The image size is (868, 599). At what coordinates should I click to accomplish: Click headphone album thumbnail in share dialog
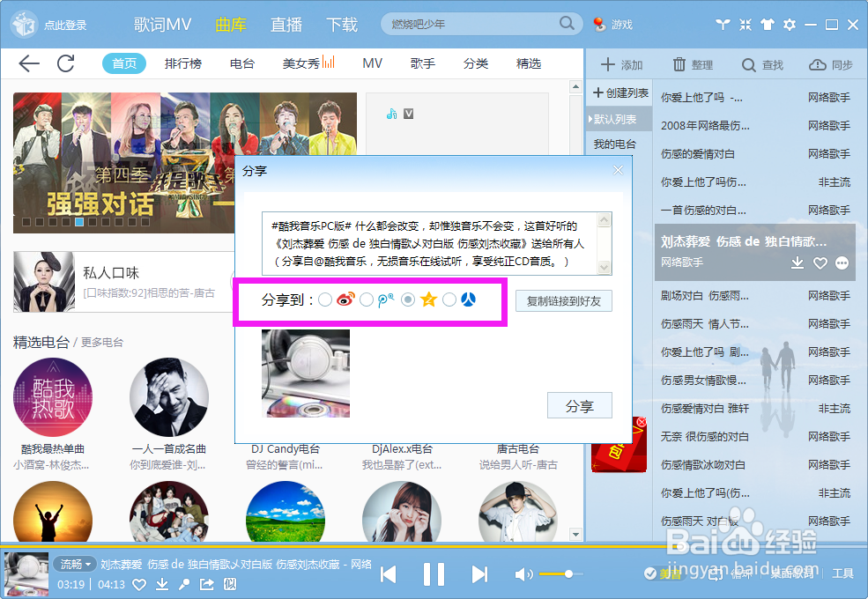point(306,373)
